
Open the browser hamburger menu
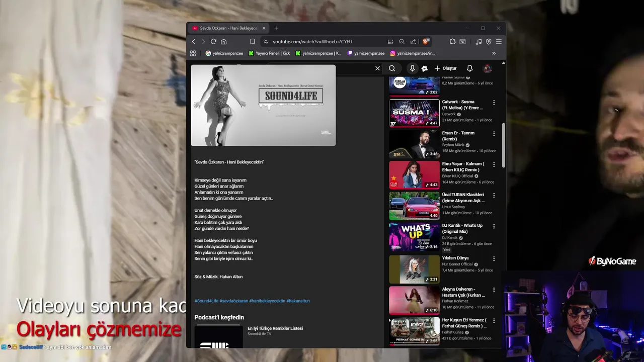499,42
